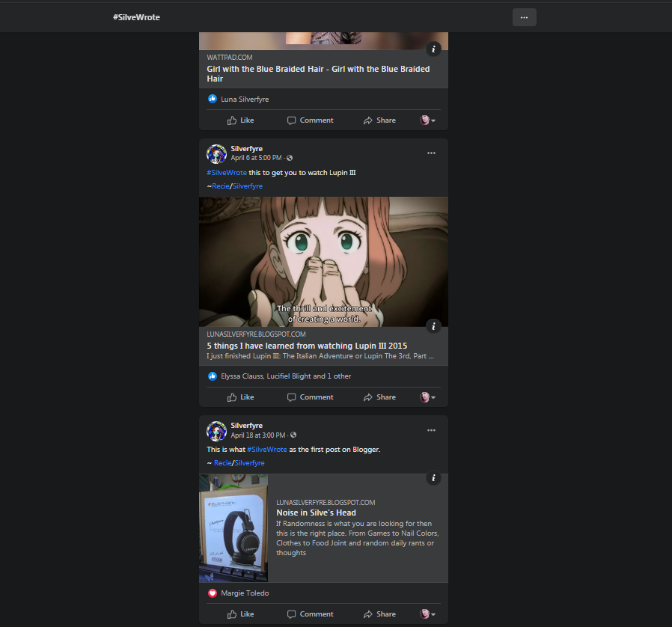Viewport: 672px width, 627px height.
Task: Open the April 6 at 5:00 PM timestamp
Action: [x=256, y=158]
